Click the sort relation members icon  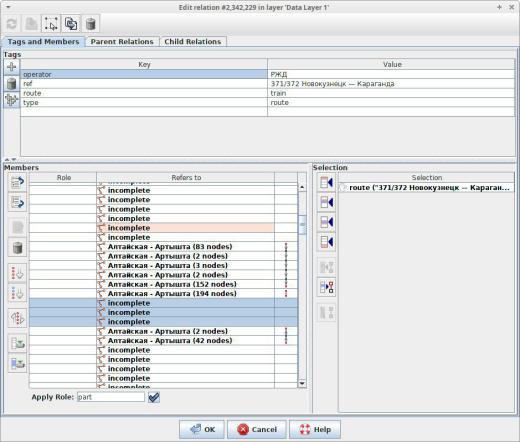[x=17, y=272]
